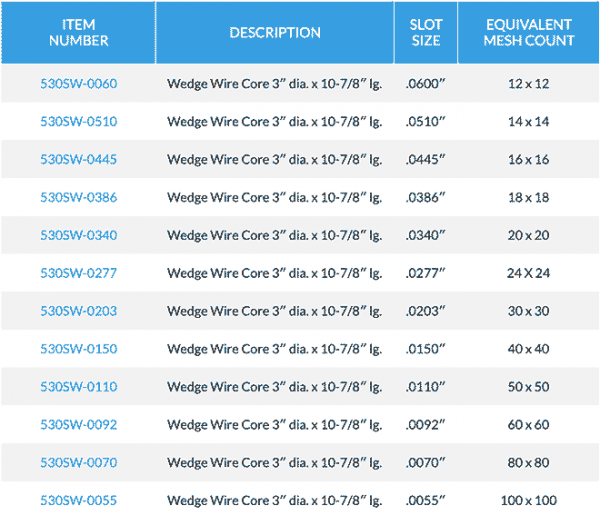Open item 530SW-0340
Viewport: 600px width, 525px height.
pos(78,235)
